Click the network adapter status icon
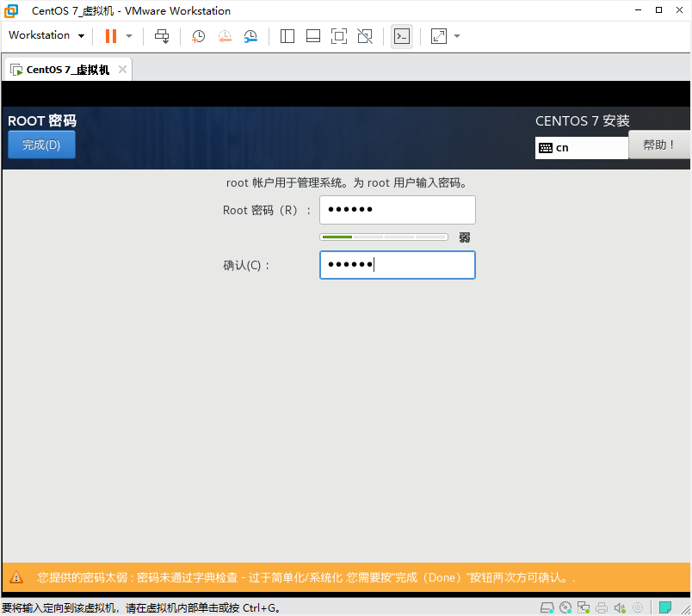 (x=584, y=607)
